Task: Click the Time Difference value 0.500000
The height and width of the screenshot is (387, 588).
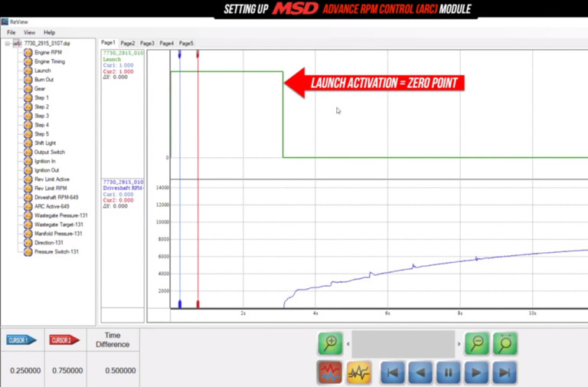Action: click(x=120, y=370)
